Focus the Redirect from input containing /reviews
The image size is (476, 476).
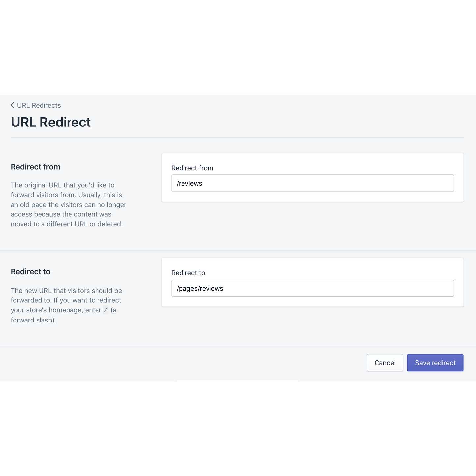click(x=312, y=183)
